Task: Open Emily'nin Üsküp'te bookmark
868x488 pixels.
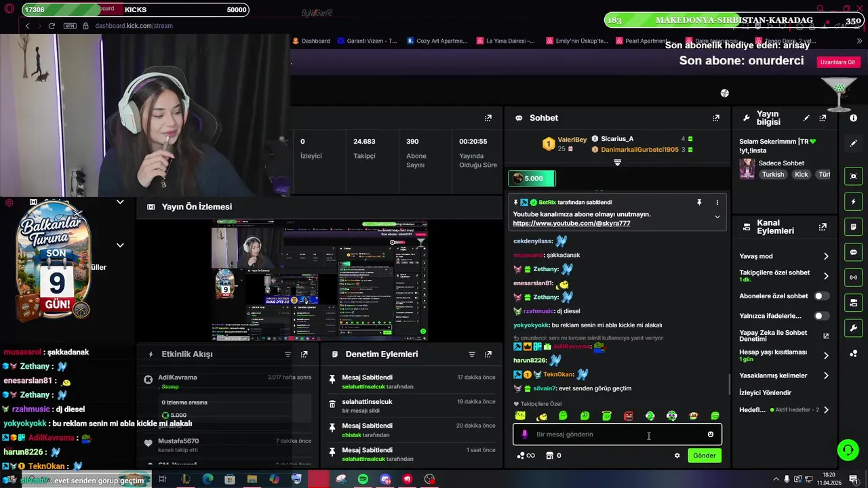Action: tap(577, 41)
